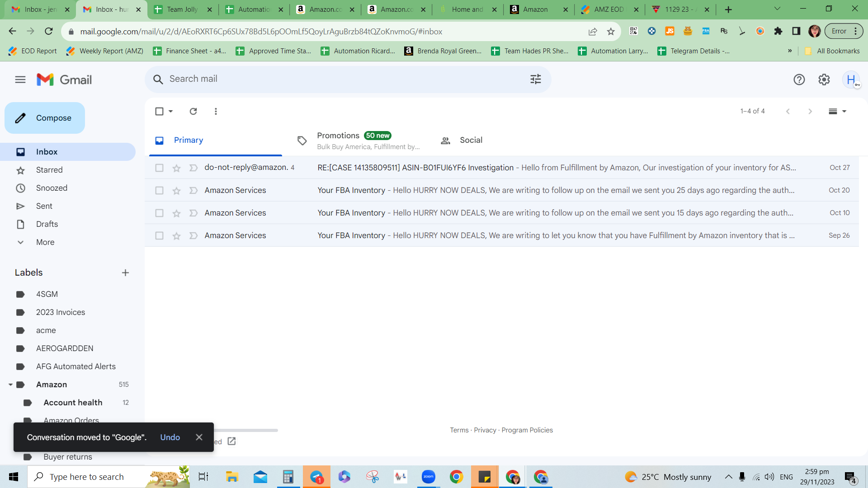Open the More options three-dot menu in mail toolbar
The width and height of the screenshot is (868, 488).
(x=216, y=111)
